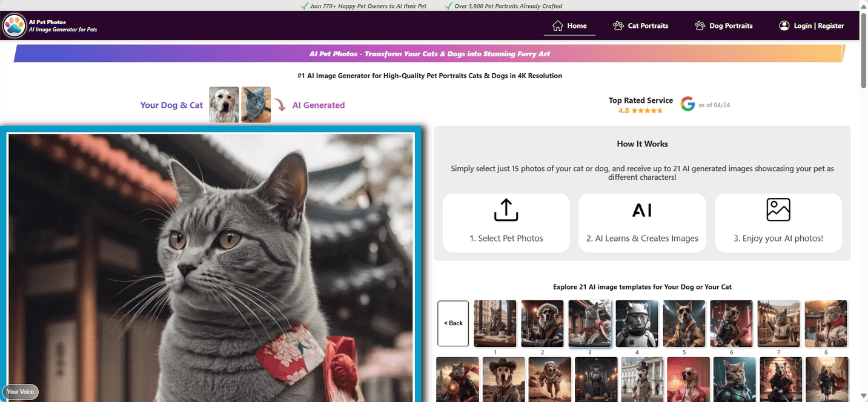The width and height of the screenshot is (868, 402).
Task: Click the upload icon for Select Pet Photos
Action: pos(506,210)
